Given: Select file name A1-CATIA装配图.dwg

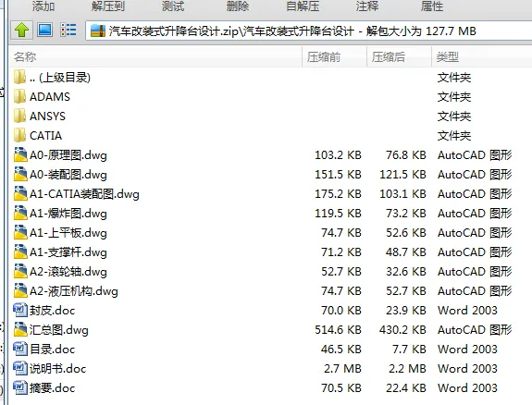Looking at the screenshot, I should click(84, 193).
